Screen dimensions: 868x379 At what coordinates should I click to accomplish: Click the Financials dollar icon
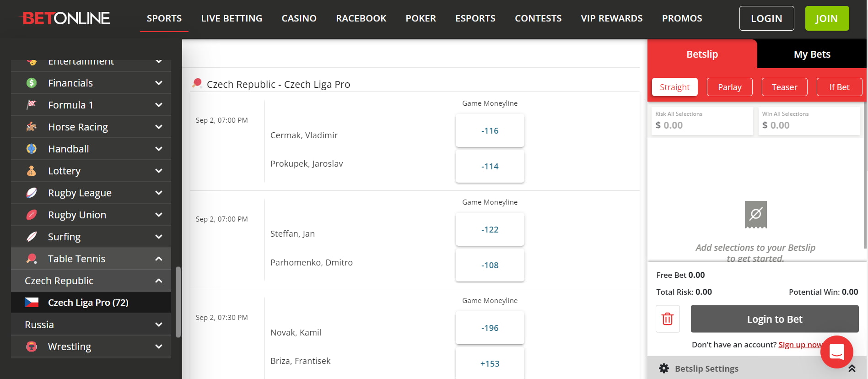32,83
